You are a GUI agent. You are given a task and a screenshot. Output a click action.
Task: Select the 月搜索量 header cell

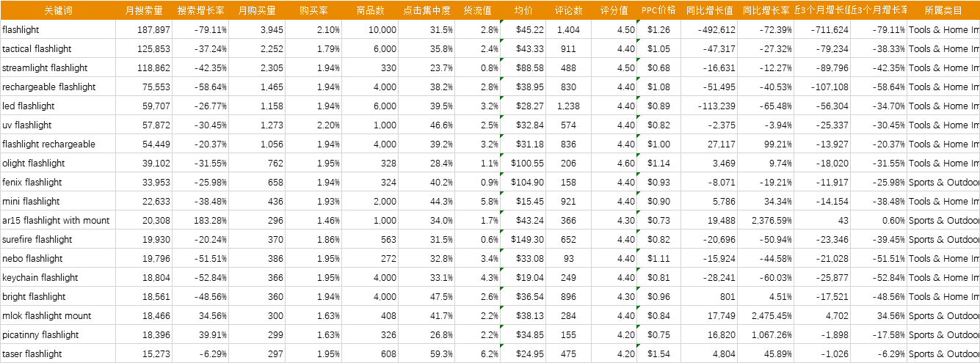coord(144,10)
